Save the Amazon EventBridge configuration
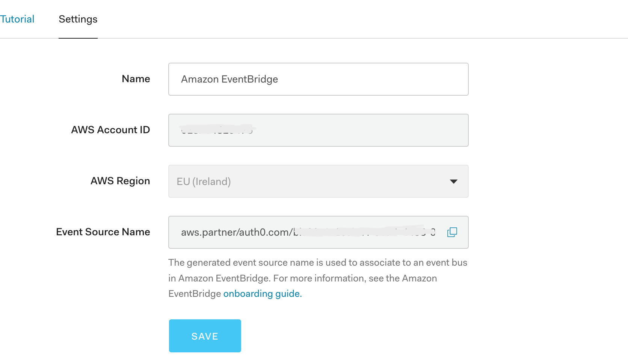The image size is (628, 364). [205, 336]
